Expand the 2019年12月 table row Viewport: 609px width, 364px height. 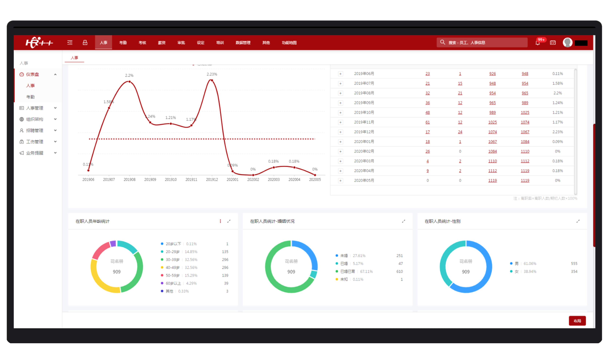click(x=340, y=132)
